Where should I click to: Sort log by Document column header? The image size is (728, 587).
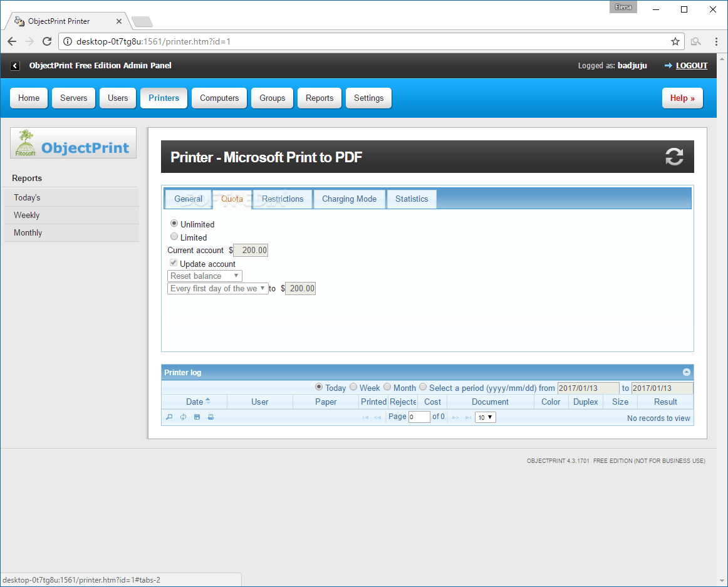click(491, 402)
